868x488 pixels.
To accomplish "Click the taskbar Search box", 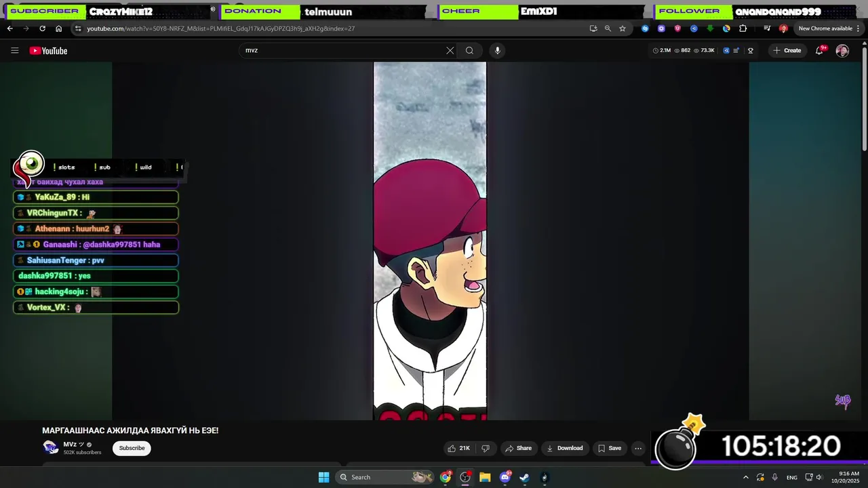I will point(385,477).
